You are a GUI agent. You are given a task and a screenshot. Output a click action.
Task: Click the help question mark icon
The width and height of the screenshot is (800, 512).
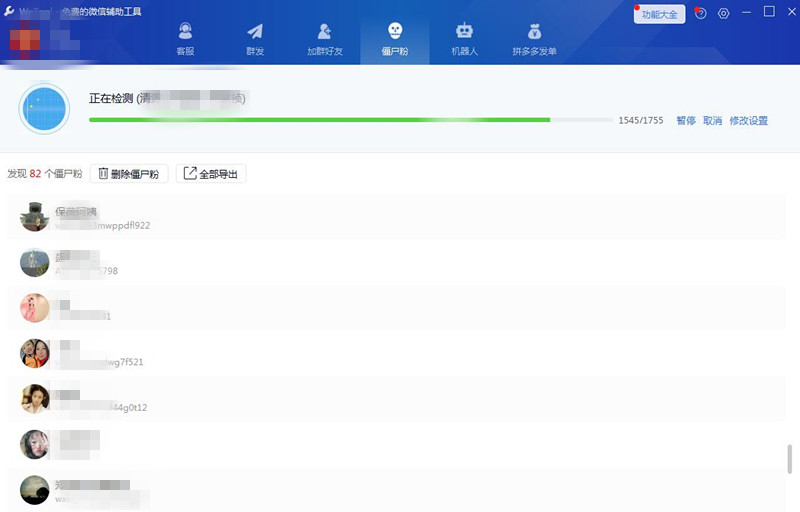[700, 14]
